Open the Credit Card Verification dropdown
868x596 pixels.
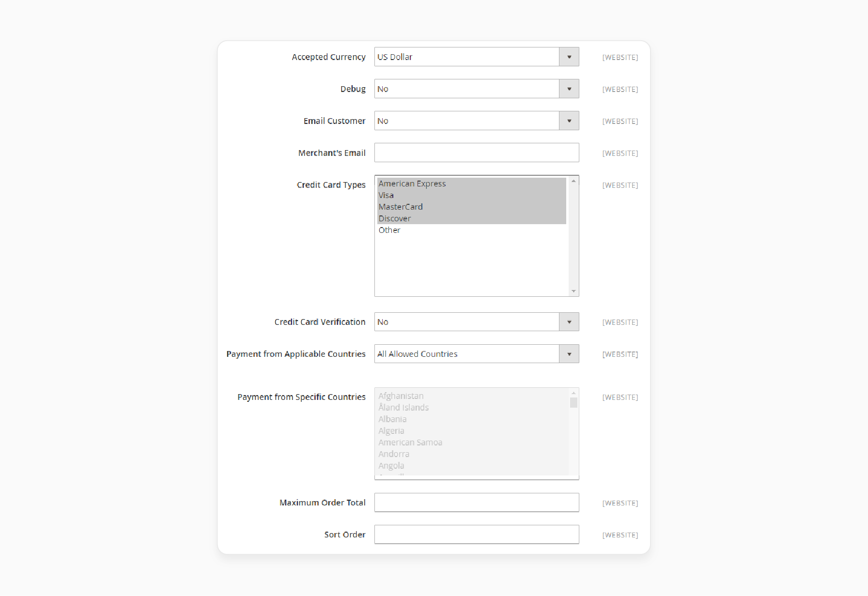point(477,322)
